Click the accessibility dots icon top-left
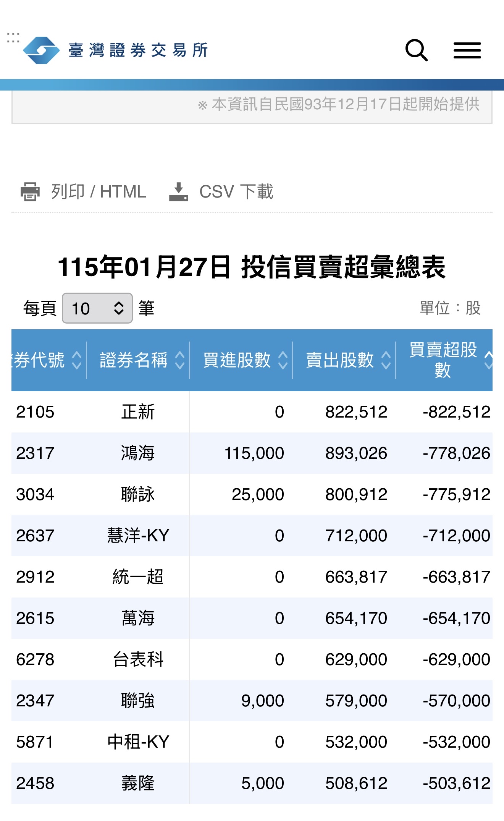This screenshot has height=821, width=504. [x=13, y=37]
